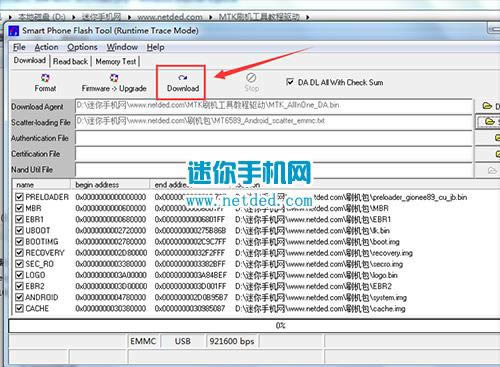Uncheck the PRELOADER partition
The width and height of the screenshot is (500, 367).
(x=19, y=197)
